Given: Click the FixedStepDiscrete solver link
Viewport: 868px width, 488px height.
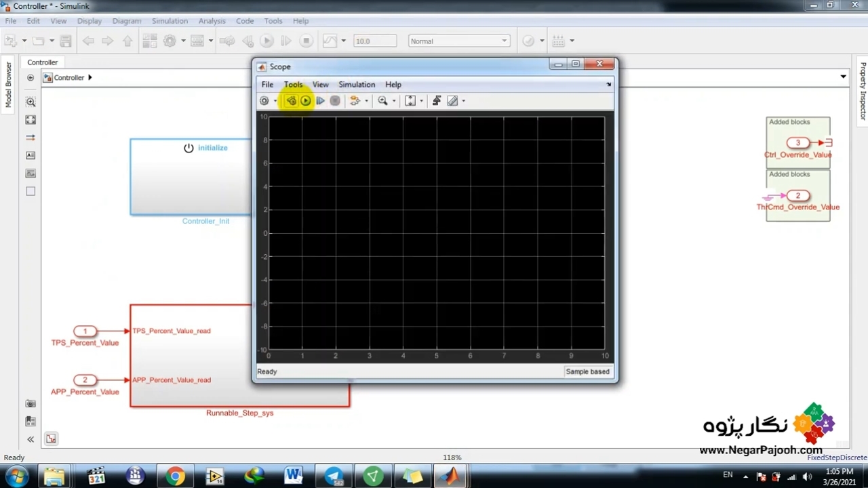Looking at the screenshot, I should click(836, 457).
